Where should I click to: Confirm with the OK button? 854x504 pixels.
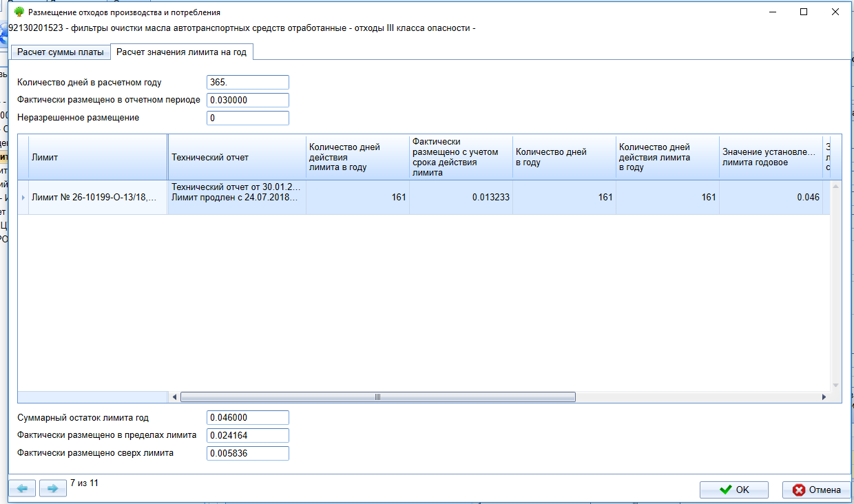[x=733, y=490]
